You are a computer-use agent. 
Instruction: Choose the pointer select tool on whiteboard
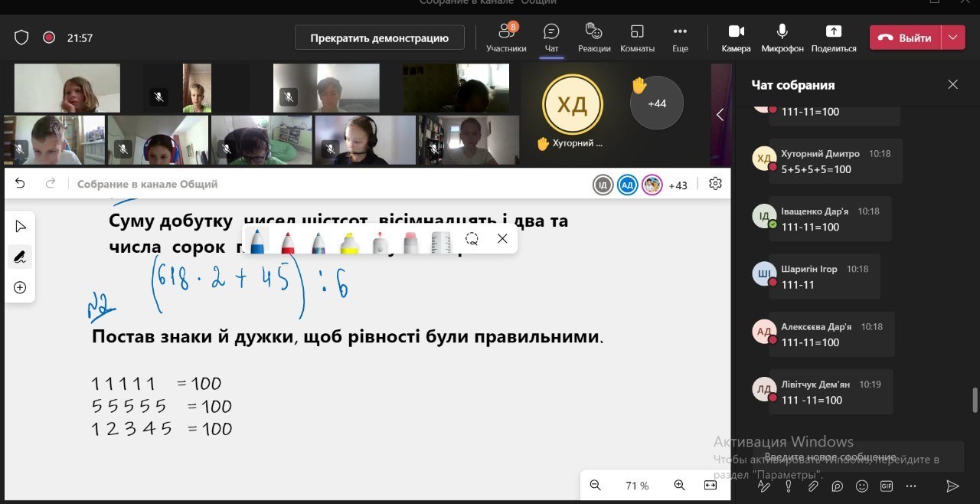coord(20,226)
